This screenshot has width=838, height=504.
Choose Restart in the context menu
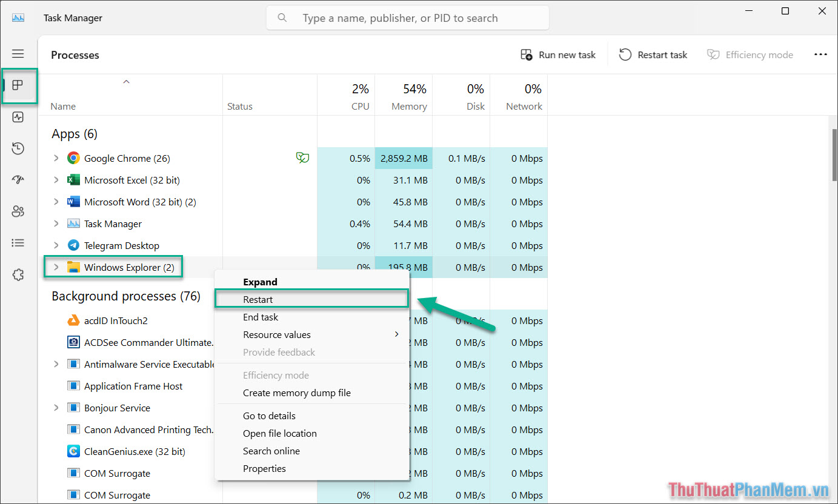[x=312, y=299]
